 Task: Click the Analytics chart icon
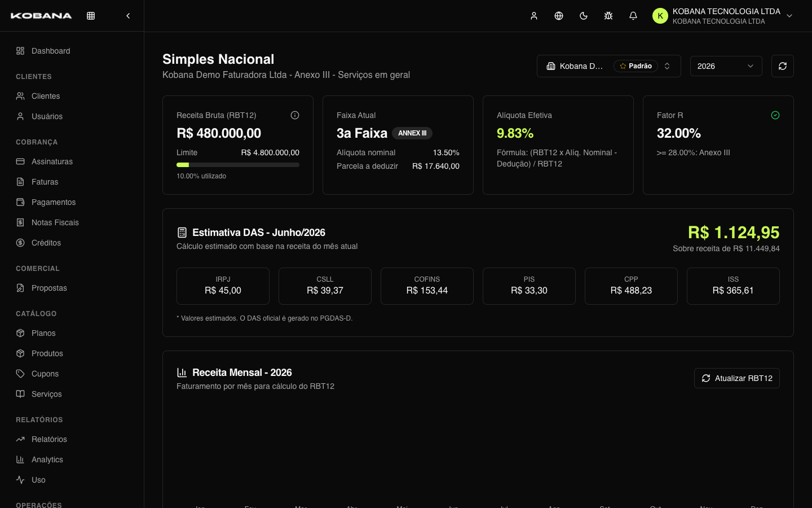point(20,459)
